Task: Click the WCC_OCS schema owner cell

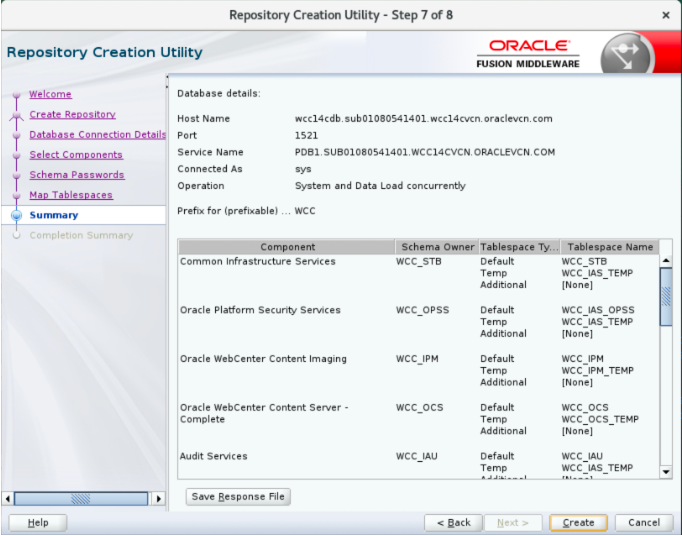Action: click(x=419, y=408)
